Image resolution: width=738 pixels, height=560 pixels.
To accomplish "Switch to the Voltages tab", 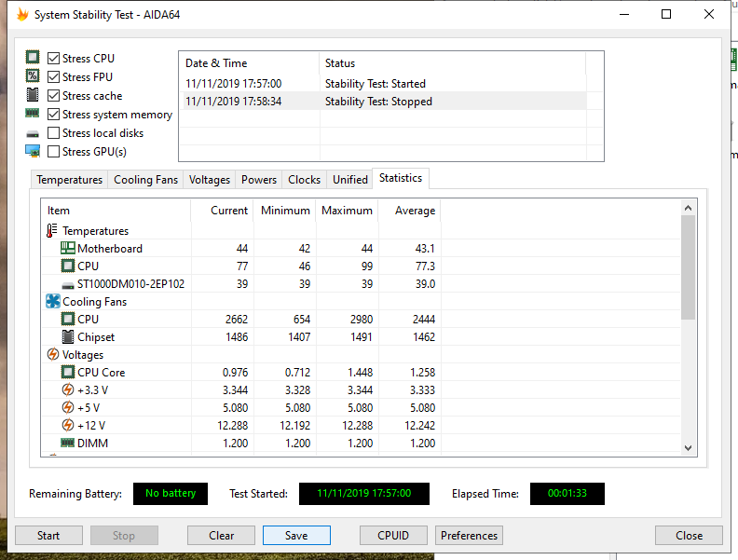I will 210,180.
